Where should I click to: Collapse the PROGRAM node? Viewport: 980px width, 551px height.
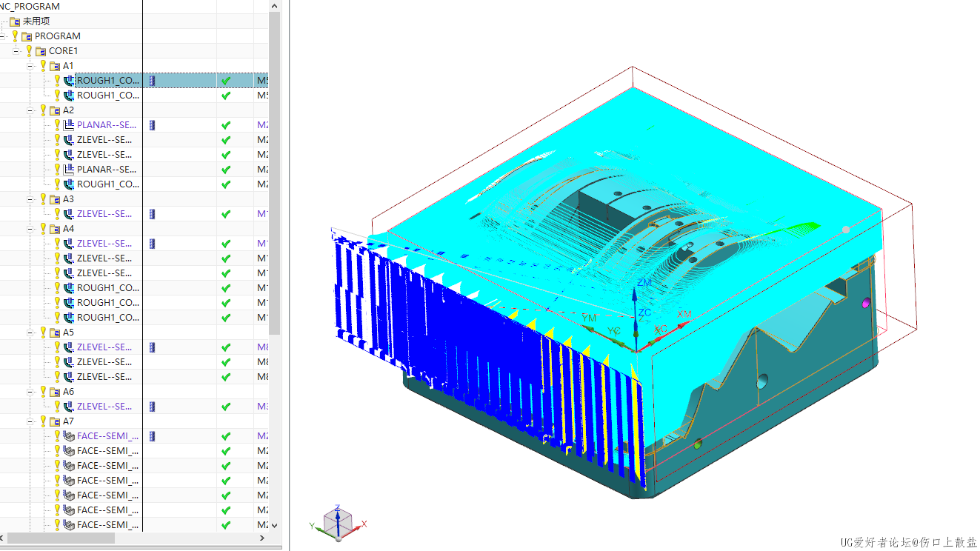(x=3, y=36)
